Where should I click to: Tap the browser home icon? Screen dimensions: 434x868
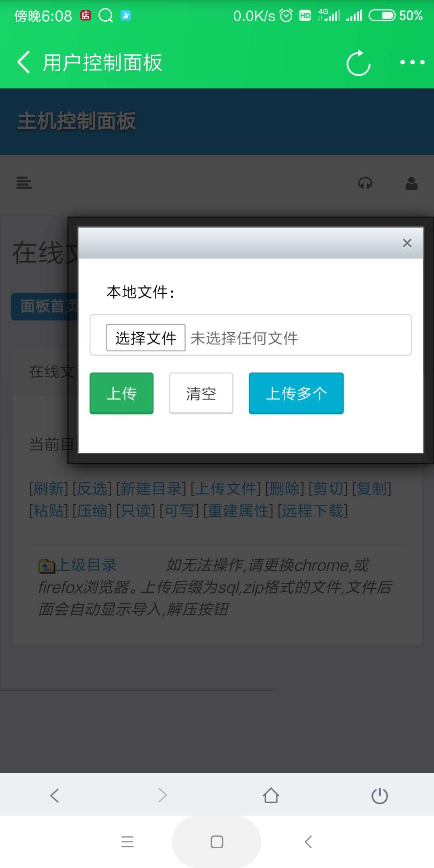[x=271, y=795]
